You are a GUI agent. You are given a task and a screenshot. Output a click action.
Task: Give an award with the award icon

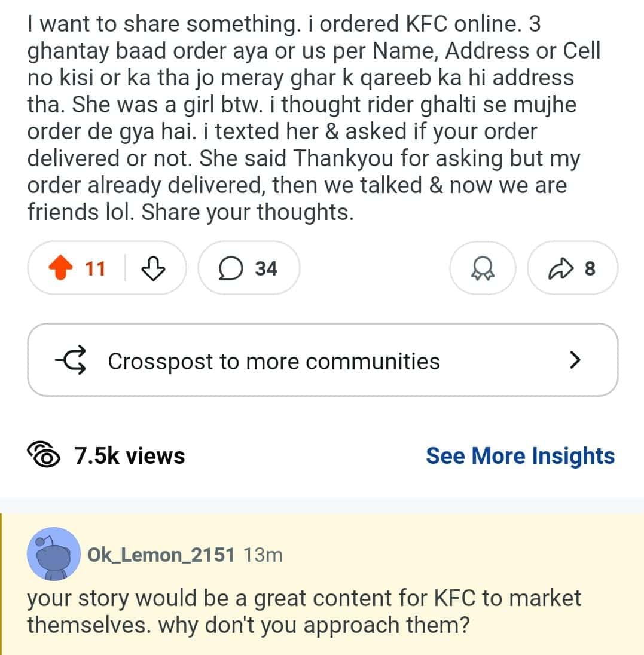pyautogui.click(x=483, y=268)
